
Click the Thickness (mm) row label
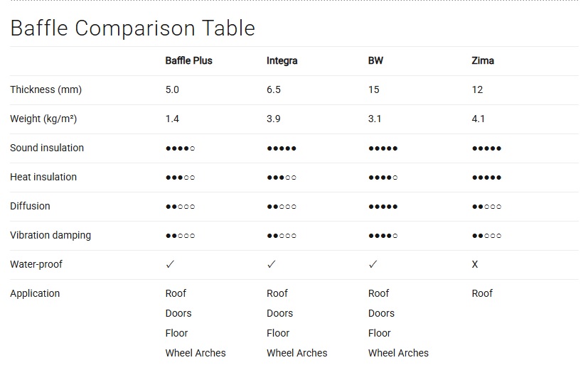[x=46, y=89]
